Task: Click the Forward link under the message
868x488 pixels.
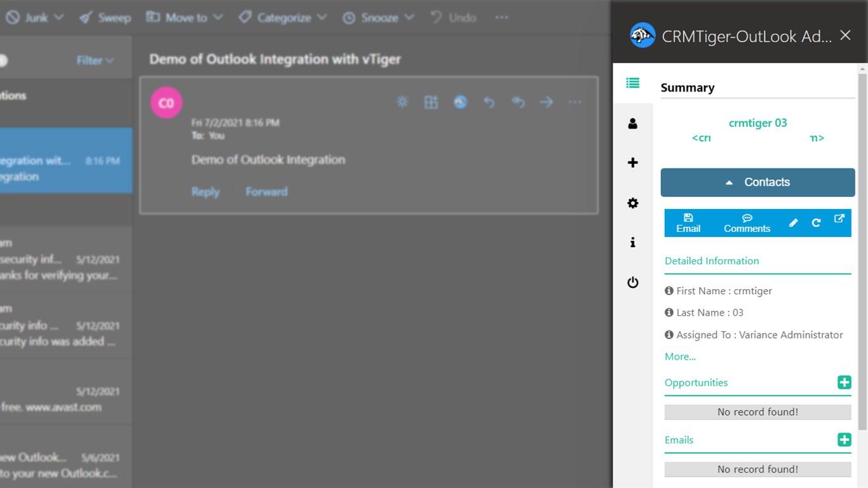Action: pyautogui.click(x=266, y=192)
